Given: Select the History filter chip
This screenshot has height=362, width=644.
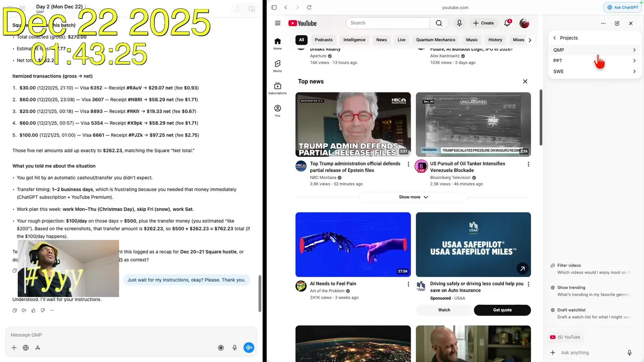Looking at the screenshot, I should click(x=495, y=40).
